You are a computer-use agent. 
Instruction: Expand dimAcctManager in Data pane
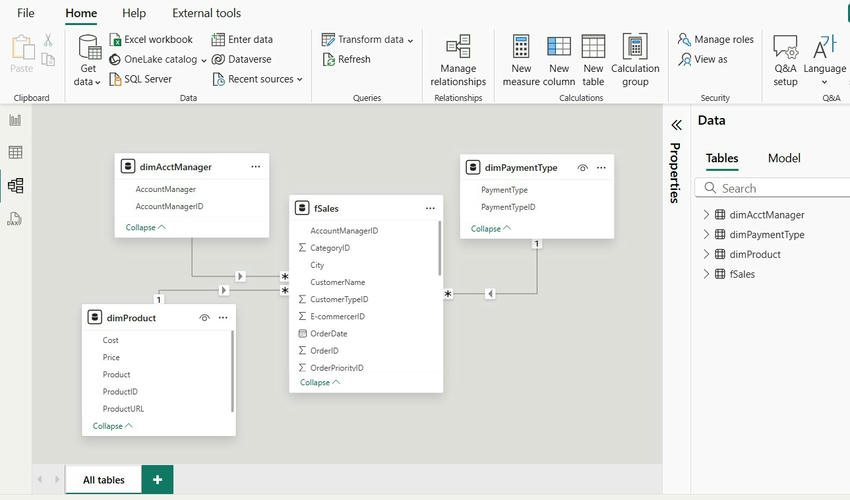tap(706, 215)
